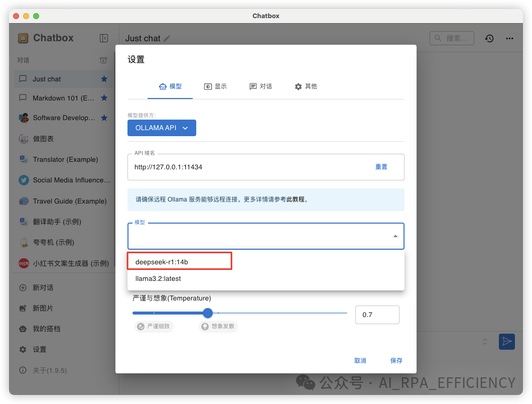Open the three-dot more menu
The image size is (532, 404).
coord(509,38)
